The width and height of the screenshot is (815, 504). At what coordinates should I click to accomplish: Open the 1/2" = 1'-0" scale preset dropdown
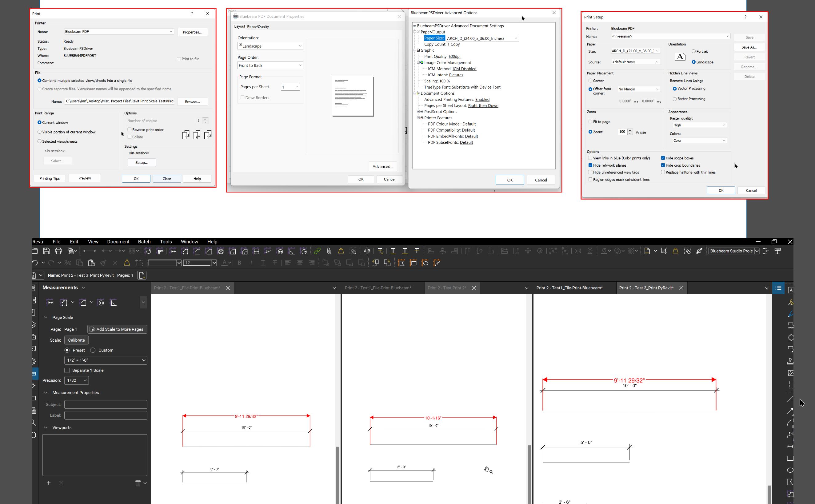click(x=106, y=360)
